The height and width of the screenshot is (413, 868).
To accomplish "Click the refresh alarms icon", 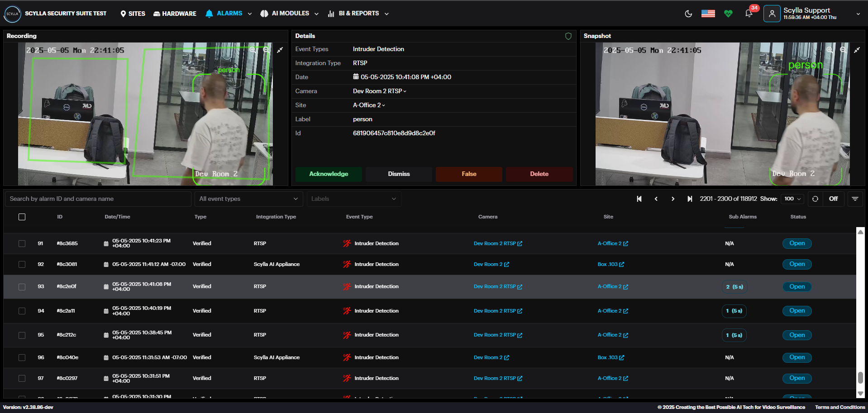I will point(815,199).
